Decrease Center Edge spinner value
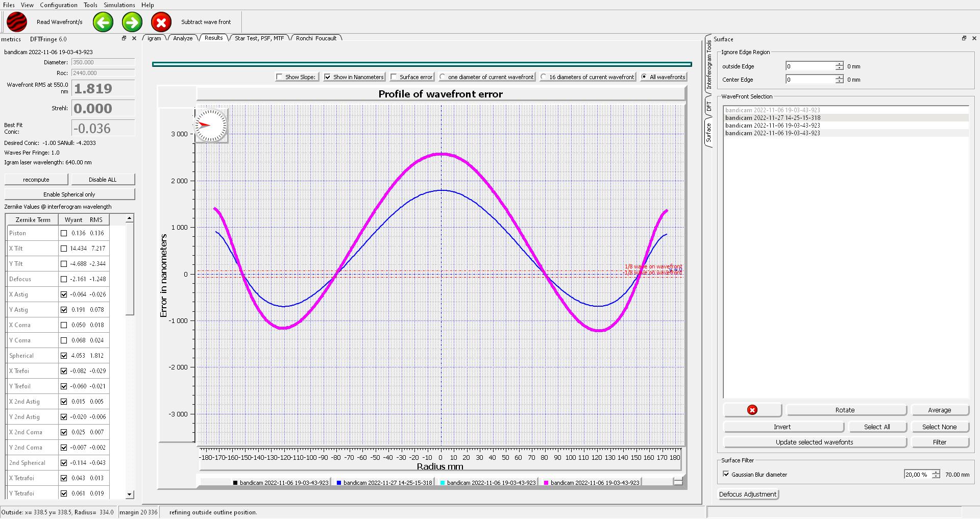Viewport: 980px width, 519px height. 839,82
